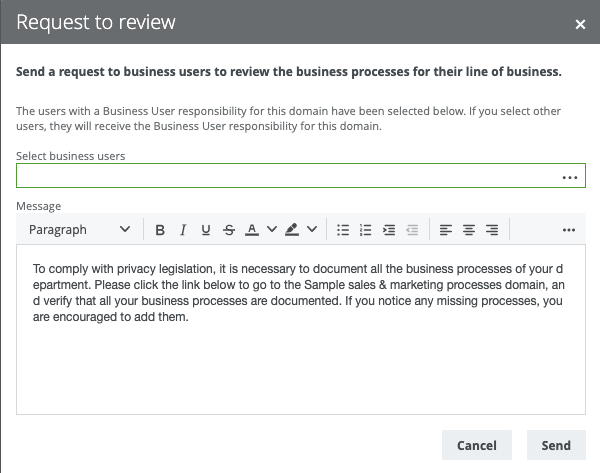
Task: Show more toolbar options ellipsis
Action: [569, 230]
